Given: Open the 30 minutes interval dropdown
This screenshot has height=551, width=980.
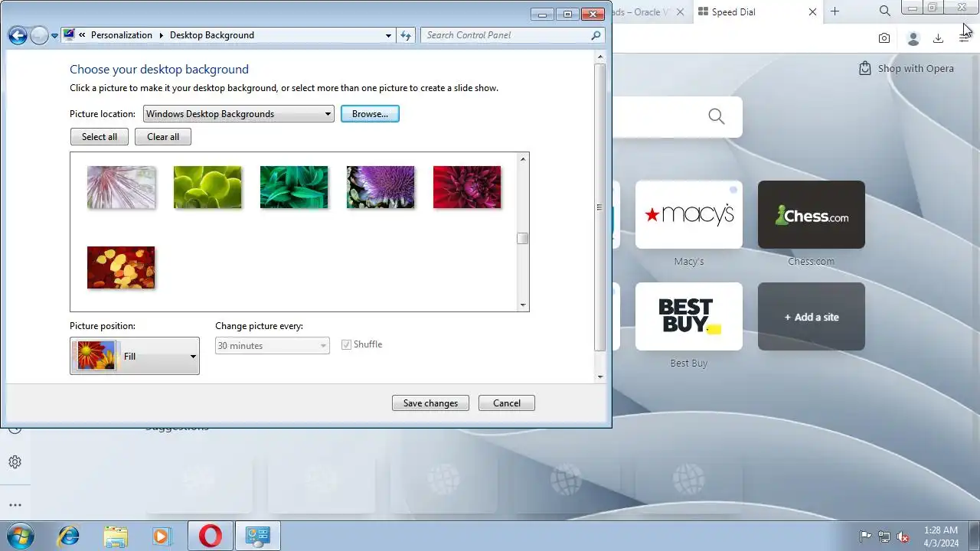Looking at the screenshot, I should (273, 346).
